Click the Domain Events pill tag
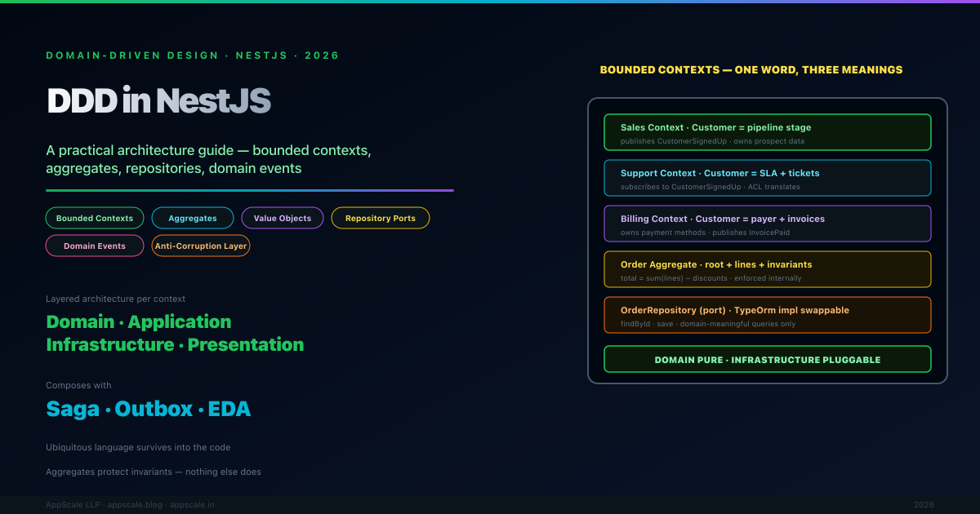The width and height of the screenshot is (980, 514). [95, 246]
